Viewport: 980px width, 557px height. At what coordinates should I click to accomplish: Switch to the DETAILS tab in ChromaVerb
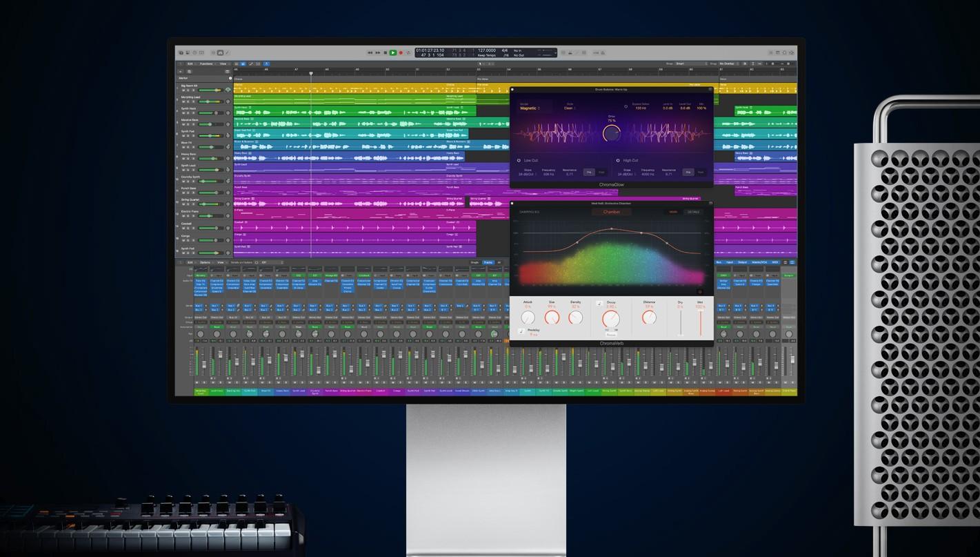point(693,212)
